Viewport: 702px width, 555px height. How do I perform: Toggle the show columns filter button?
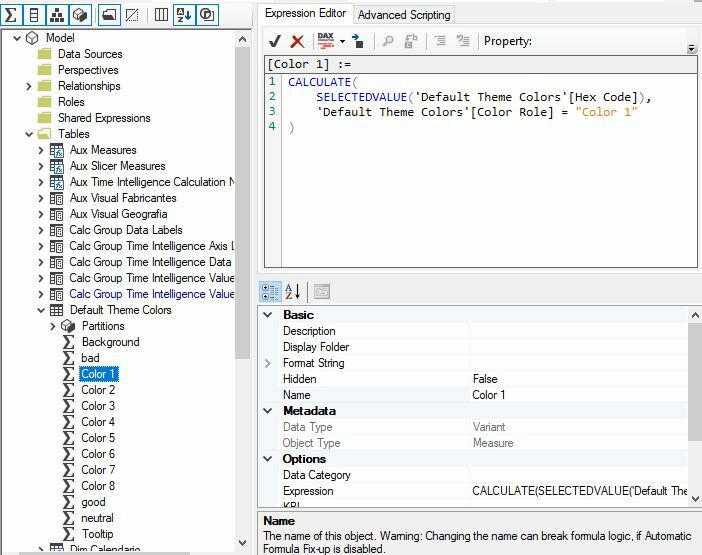[35, 15]
